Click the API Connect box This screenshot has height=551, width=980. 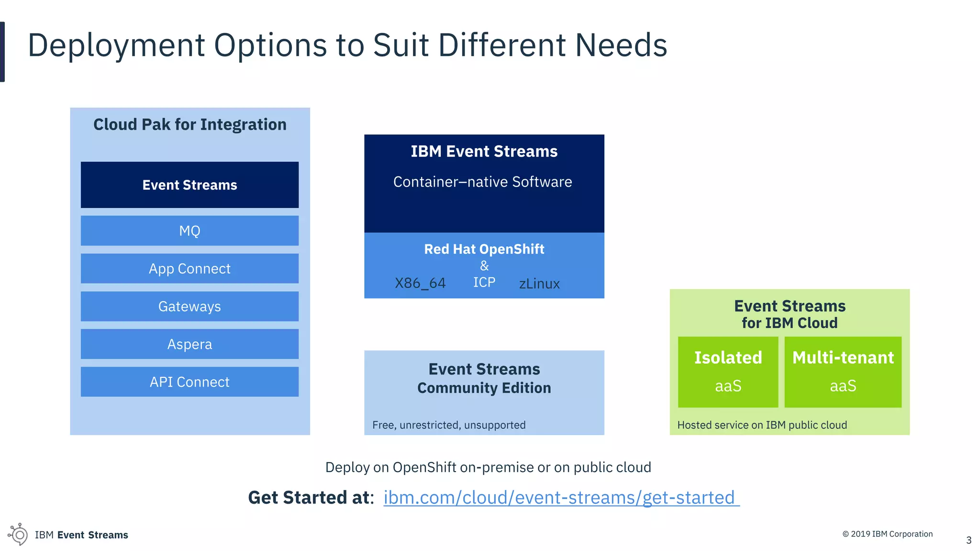(x=189, y=382)
